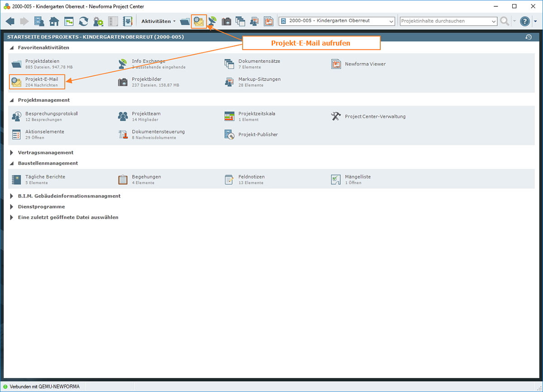The width and height of the screenshot is (543, 392).
Task: Open administration via person-with-gear icon
Action: [98, 21]
